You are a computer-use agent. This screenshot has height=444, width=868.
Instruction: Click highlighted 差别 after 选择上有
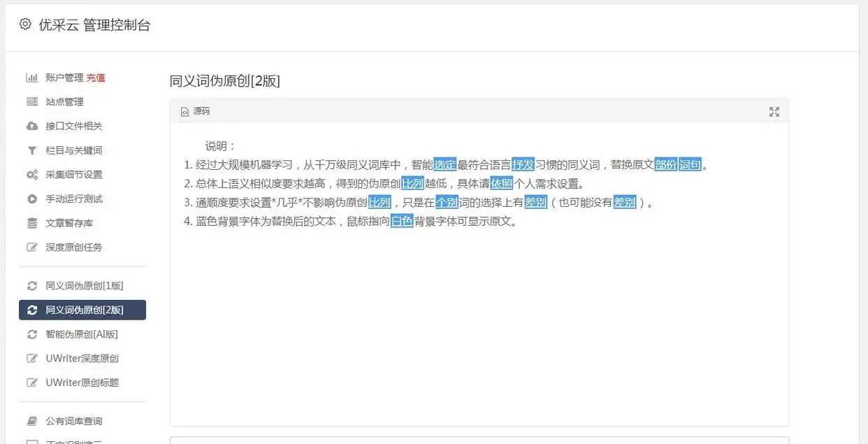[x=535, y=203]
